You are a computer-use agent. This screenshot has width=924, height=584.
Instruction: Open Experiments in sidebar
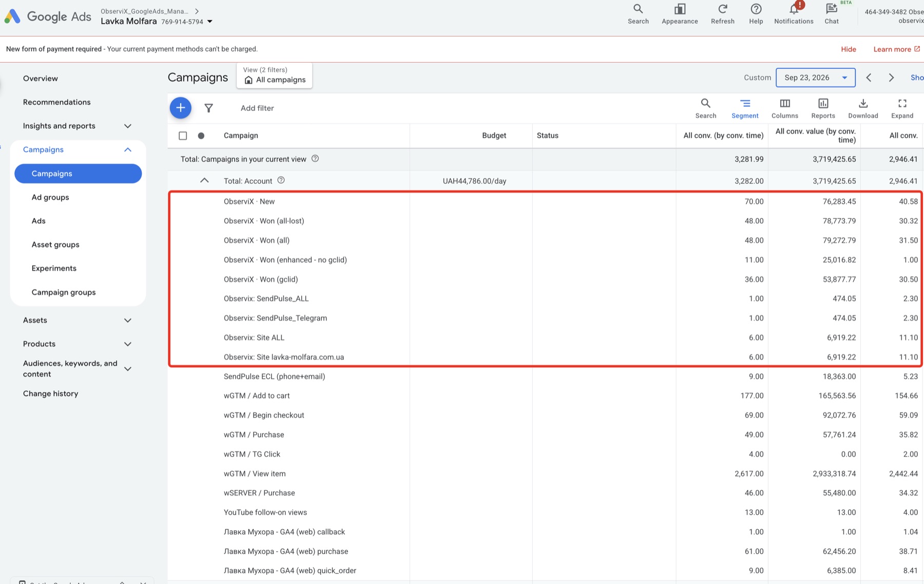pos(54,268)
